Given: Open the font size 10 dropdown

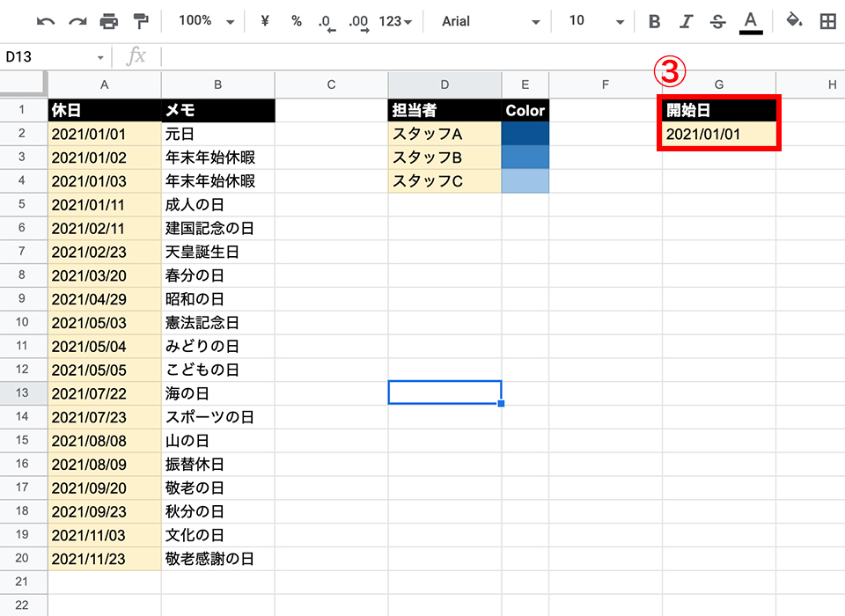Looking at the screenshot, I should (x=597, y=21).
